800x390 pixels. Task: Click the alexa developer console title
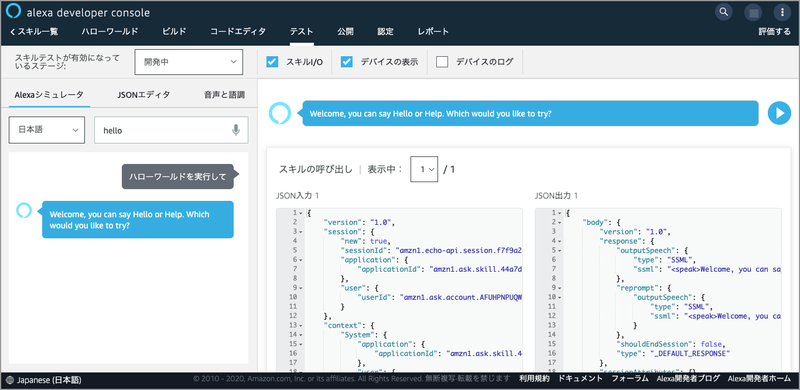pos(88,12)
